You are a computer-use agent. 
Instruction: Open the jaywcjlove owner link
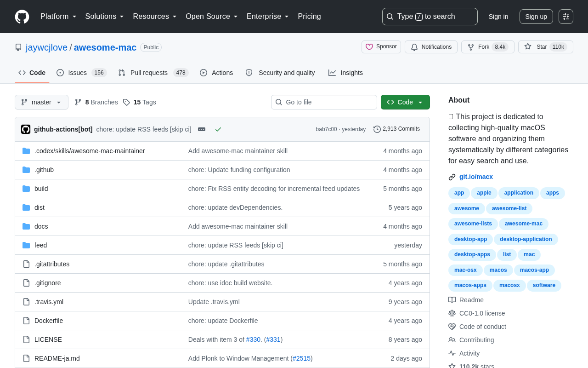pyautogui.click(x=46, y=47)
